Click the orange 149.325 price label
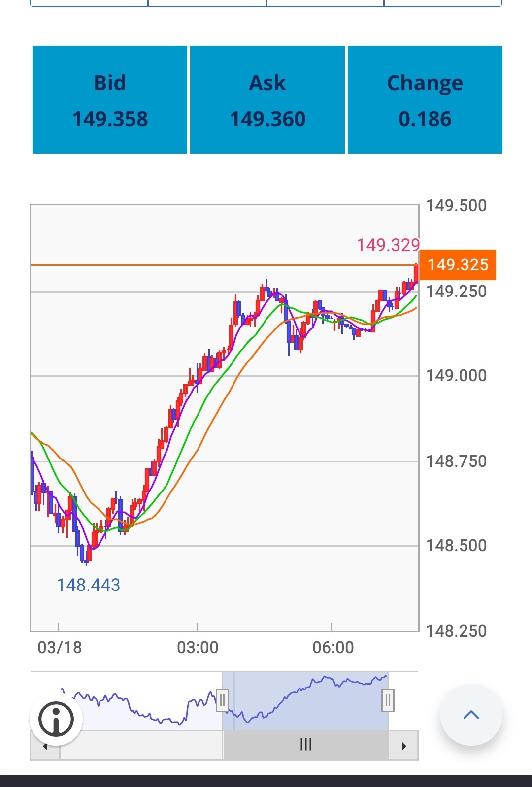The height and width of the screenshot is (787, 532). tap(458, 265)
